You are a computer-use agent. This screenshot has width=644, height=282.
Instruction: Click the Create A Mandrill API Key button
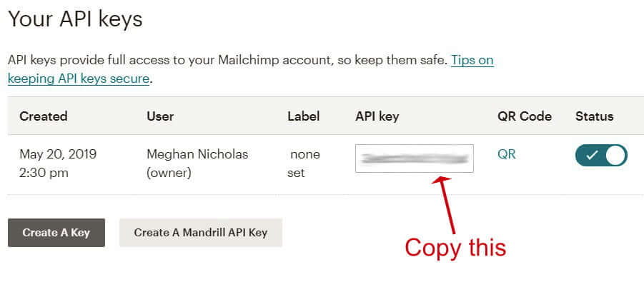(x=201, y=233)
